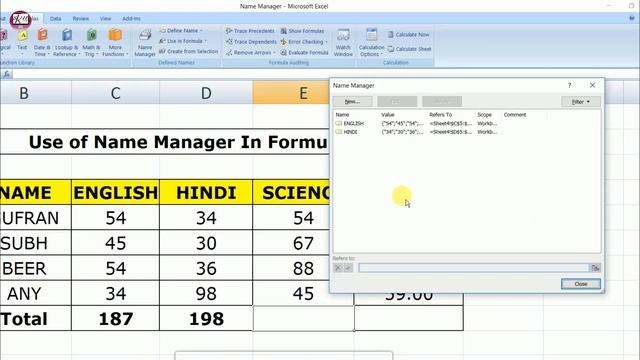Click the Name Manager ribbon button
Image resolution: width=640 pixels, height=360 pixels.
[145, 42]
